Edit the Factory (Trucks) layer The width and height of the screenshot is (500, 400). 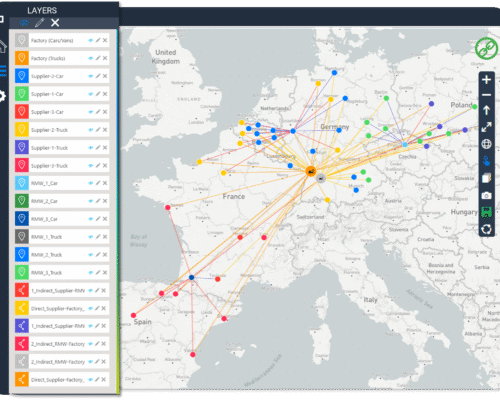98,58
